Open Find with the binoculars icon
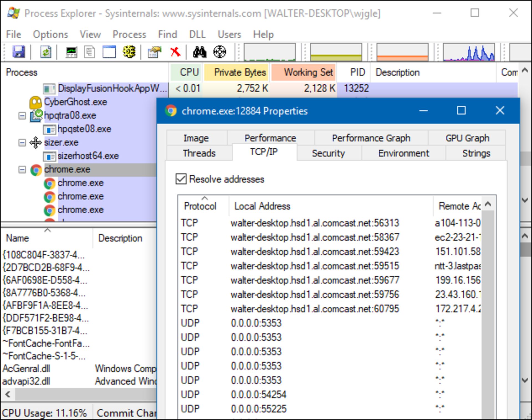The image size is (532, 420). pos(200,52)
